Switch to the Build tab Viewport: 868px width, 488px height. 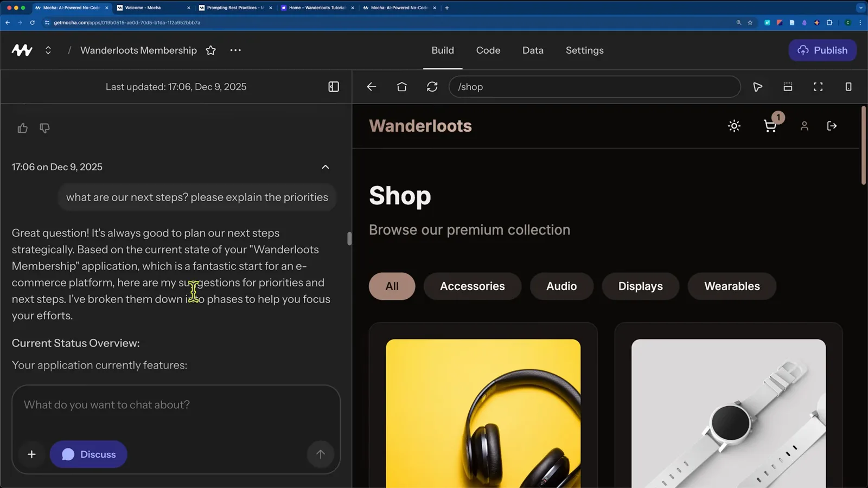(443, 50)
